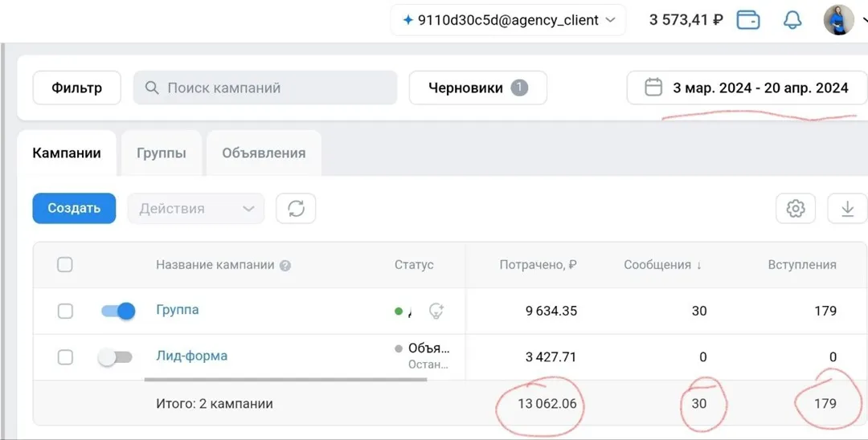Screen dimensions: 868x440
Task: Tick the checkbox for Группа row
Action: tap(65, 312)
